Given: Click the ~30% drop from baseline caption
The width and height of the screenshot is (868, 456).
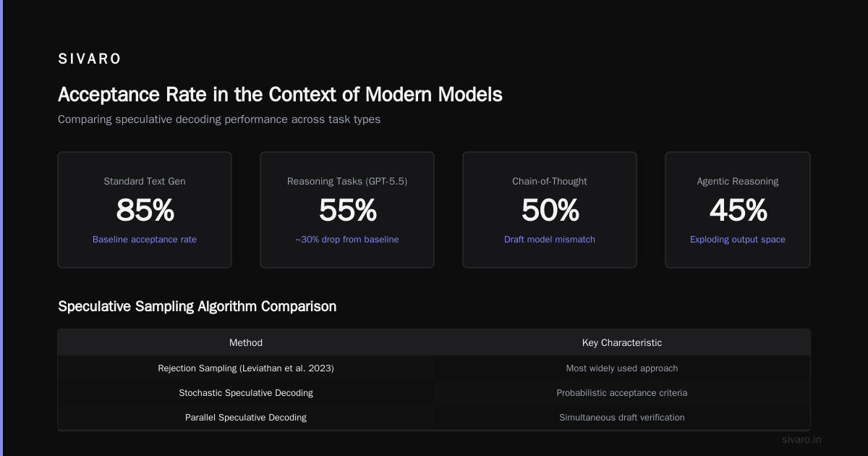Looking at the screenshot, I should point(347,240).
